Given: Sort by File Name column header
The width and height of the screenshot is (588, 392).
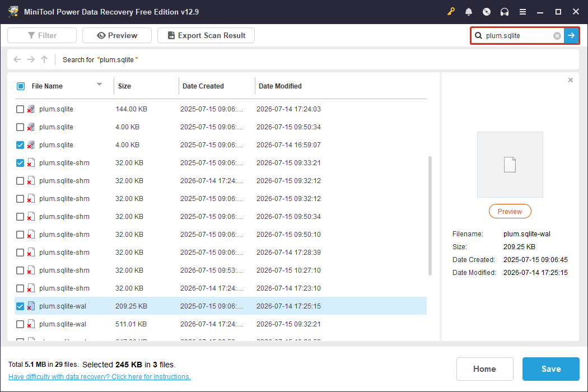Looking at the screenshot, I should [47, 86].
